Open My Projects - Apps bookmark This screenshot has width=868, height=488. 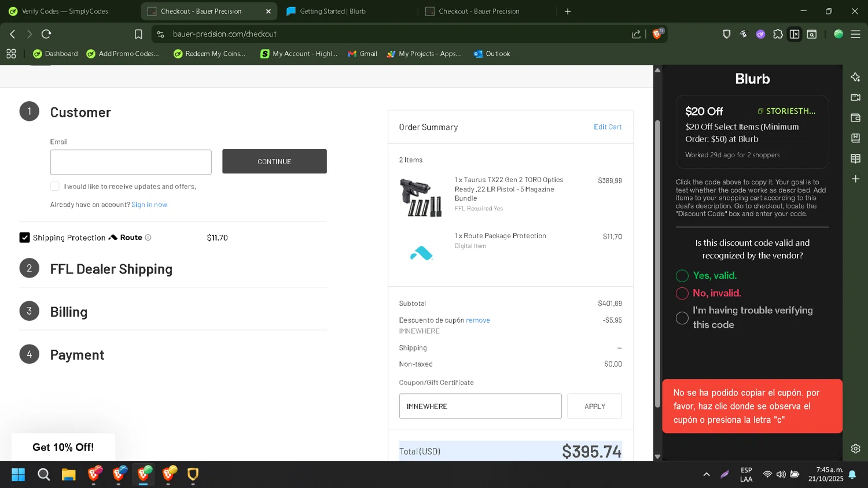tap(424, 54)
